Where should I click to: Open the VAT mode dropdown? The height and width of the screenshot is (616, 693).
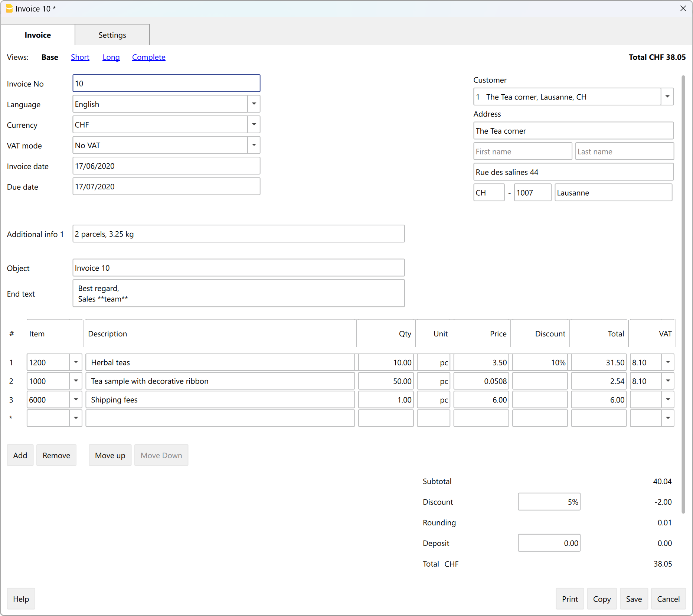coord(254,145)
